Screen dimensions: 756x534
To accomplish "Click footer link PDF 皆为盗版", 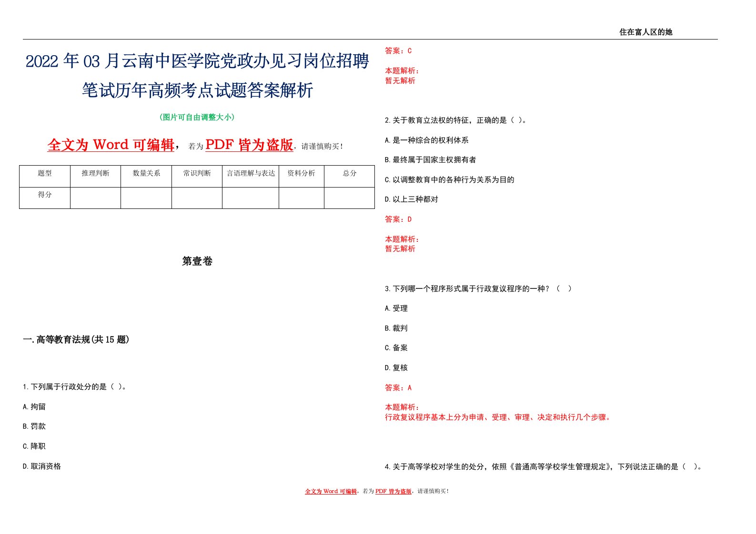I will [393, 491].
